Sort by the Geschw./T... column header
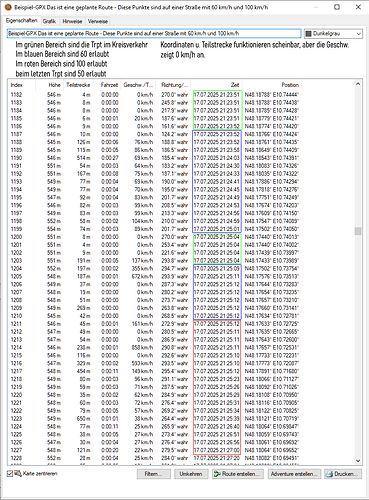The height and width of the screenshot is (500, 369). (x=138, y=85)
